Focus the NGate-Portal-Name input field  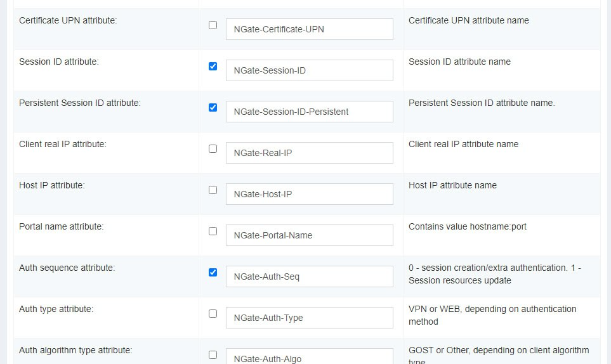[309, 235]
